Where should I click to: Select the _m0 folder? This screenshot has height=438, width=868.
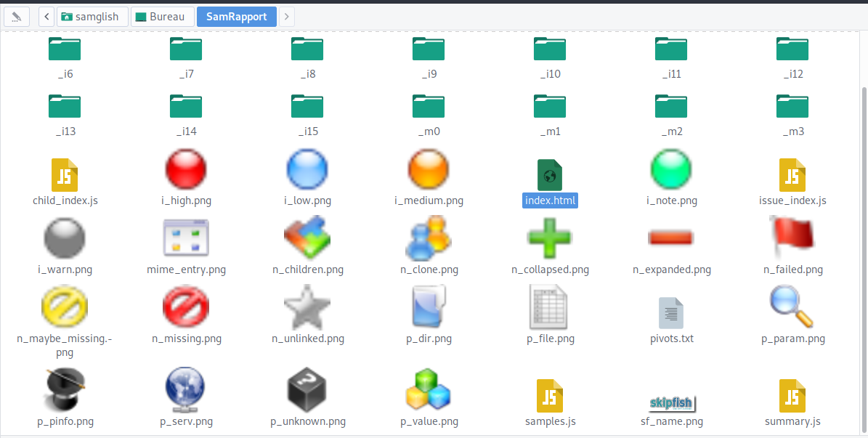click(429, 106)
